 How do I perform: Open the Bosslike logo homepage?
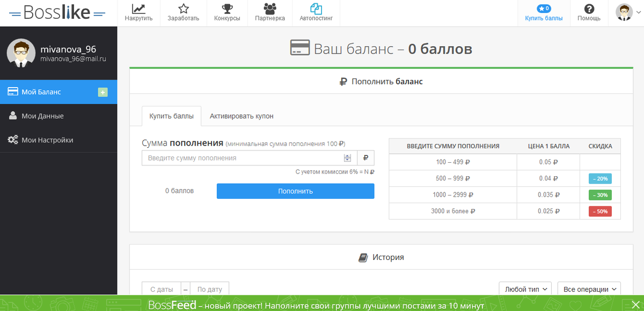pos(58,13)
